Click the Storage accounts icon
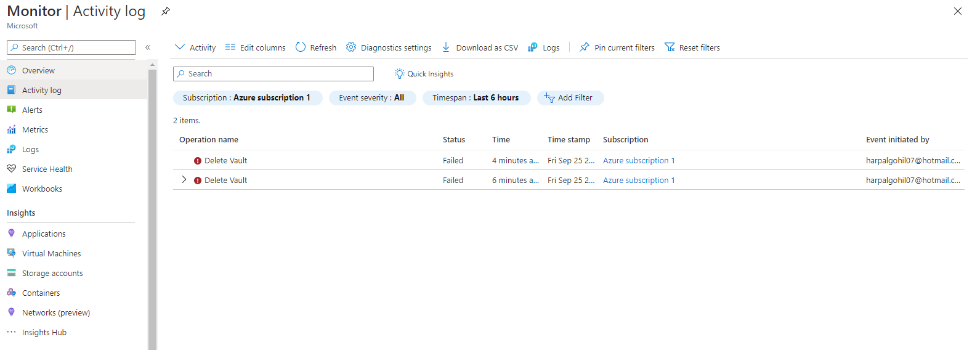Image resolution: width=980 pixels, height=350 pixels. (x=11, y=273)
